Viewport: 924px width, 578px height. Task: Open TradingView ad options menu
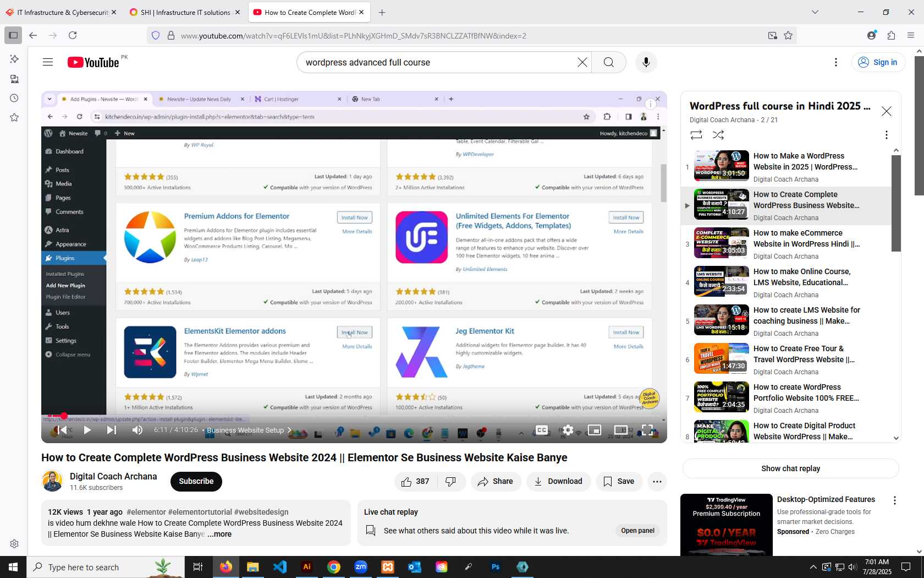click(x=895, y=500)
